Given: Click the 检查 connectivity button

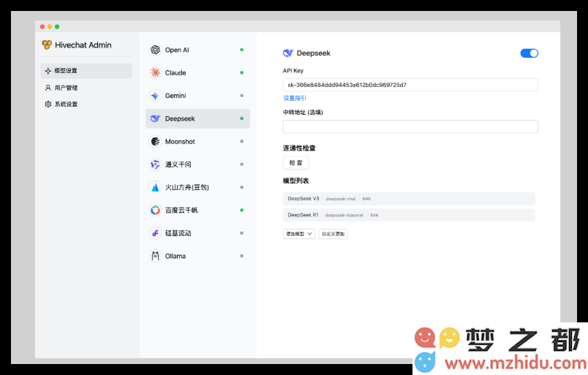Looking at the screenshot, I should (296, 163).
